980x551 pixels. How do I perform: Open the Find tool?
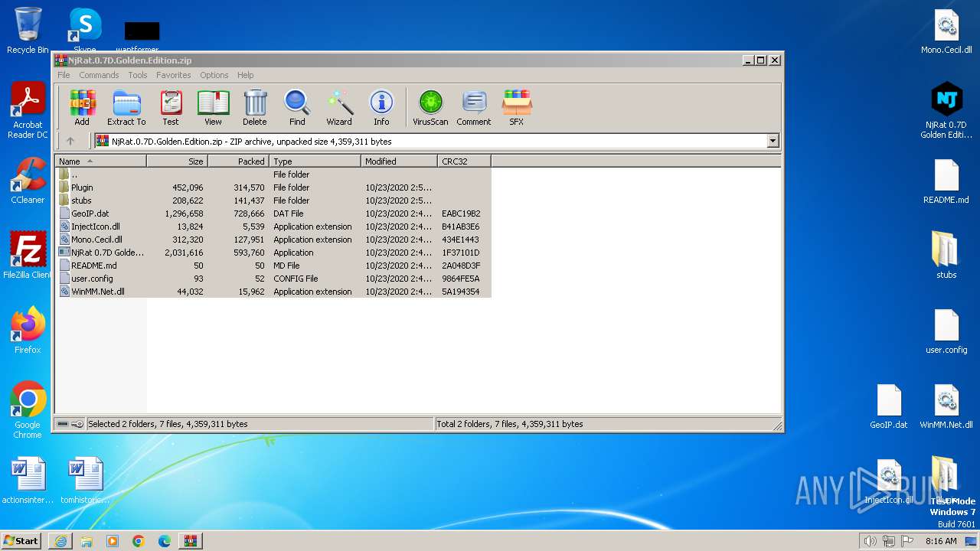pyautogui.click(x=297, y=108)
